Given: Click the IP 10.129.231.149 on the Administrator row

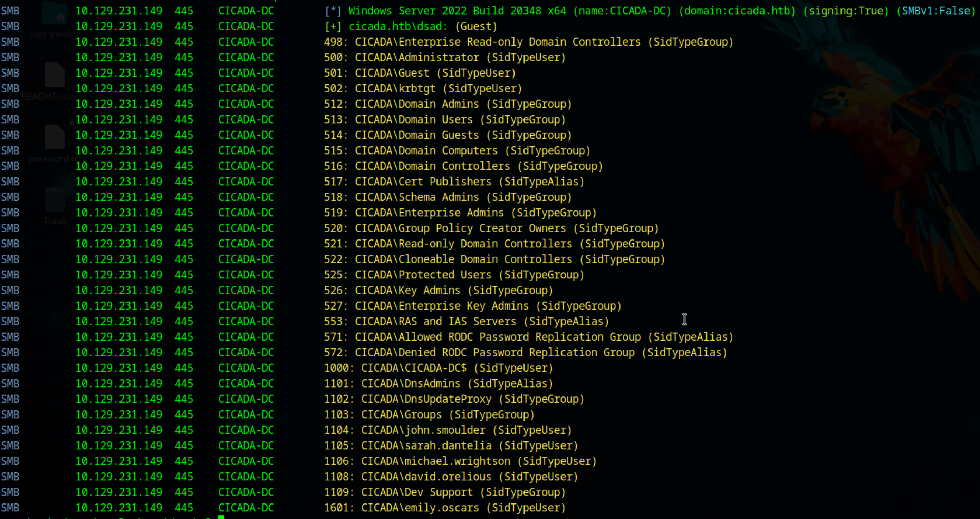Looking at the screenshot, I should click(x=119, y=57).
